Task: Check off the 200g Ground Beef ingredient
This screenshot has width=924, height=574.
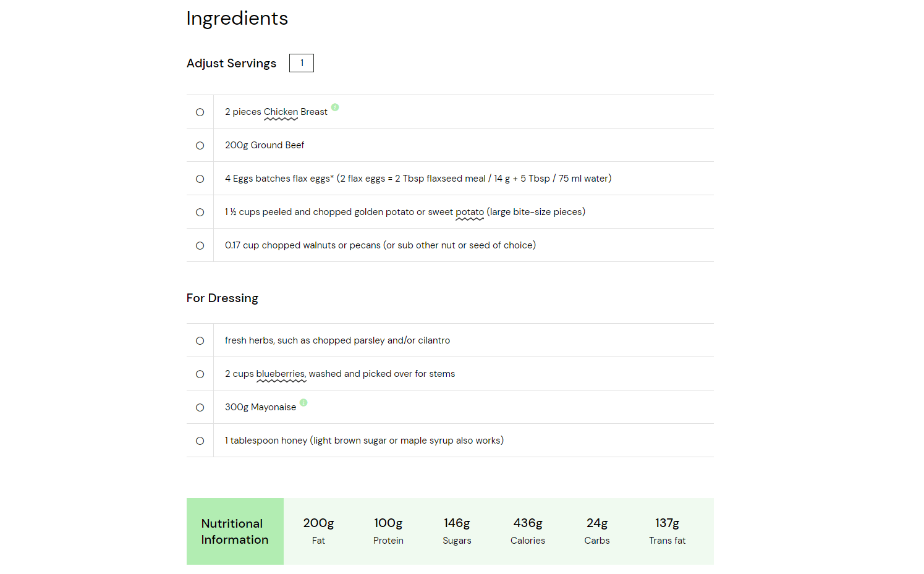Action: click(x=200, y=145)
